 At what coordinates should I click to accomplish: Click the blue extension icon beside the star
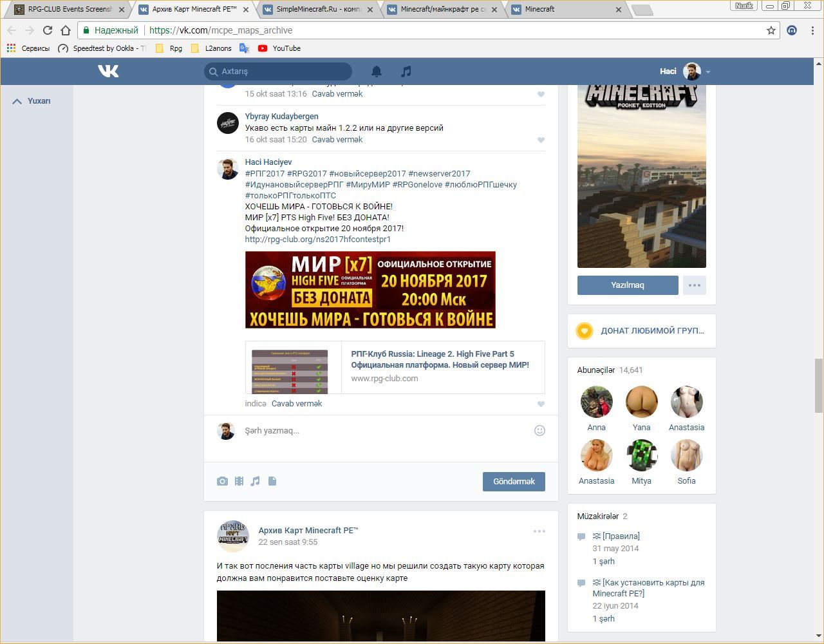(x=792, y=30)
